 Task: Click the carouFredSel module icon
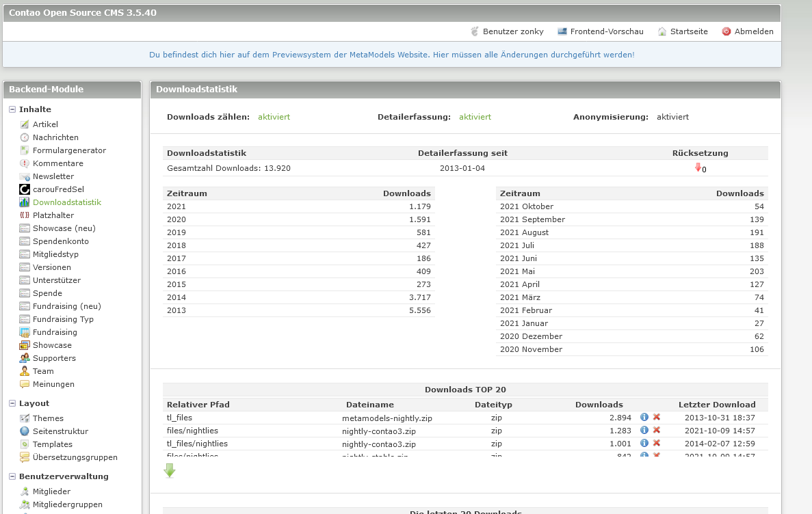25,189
